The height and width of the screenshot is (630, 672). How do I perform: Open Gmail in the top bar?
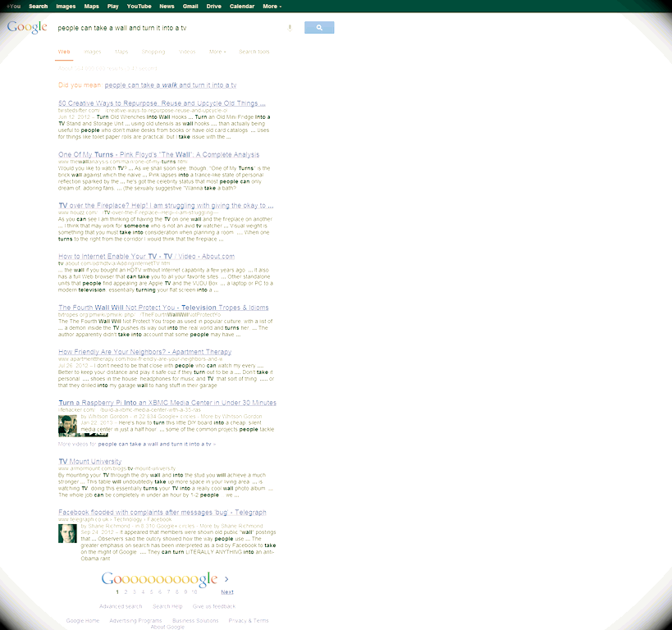tap(190, 7)
